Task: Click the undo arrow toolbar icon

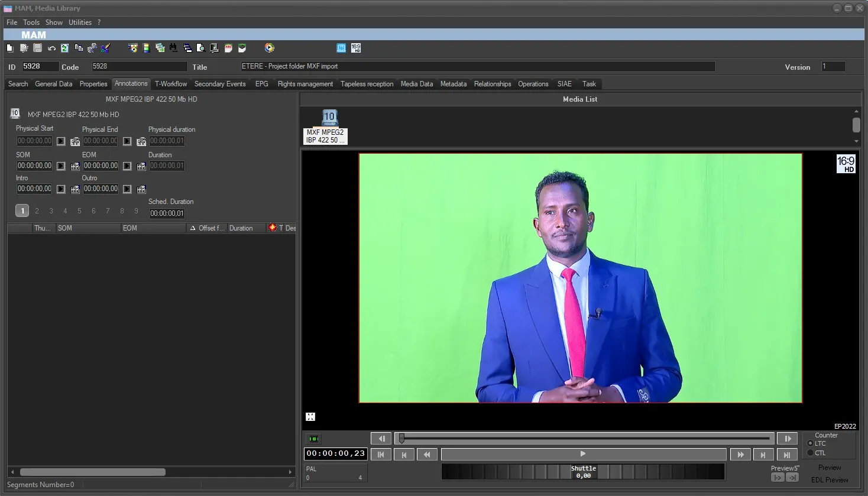Action: 51,48
